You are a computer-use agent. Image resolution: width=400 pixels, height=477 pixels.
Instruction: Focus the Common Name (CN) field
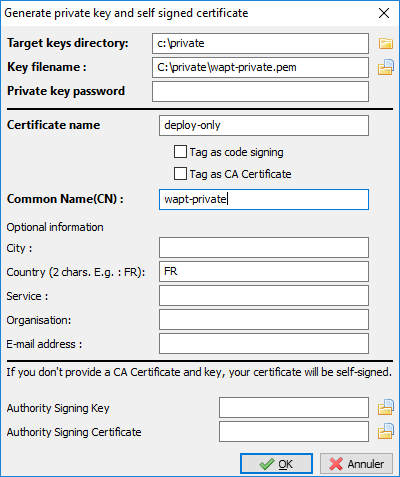tap(264, 199)
